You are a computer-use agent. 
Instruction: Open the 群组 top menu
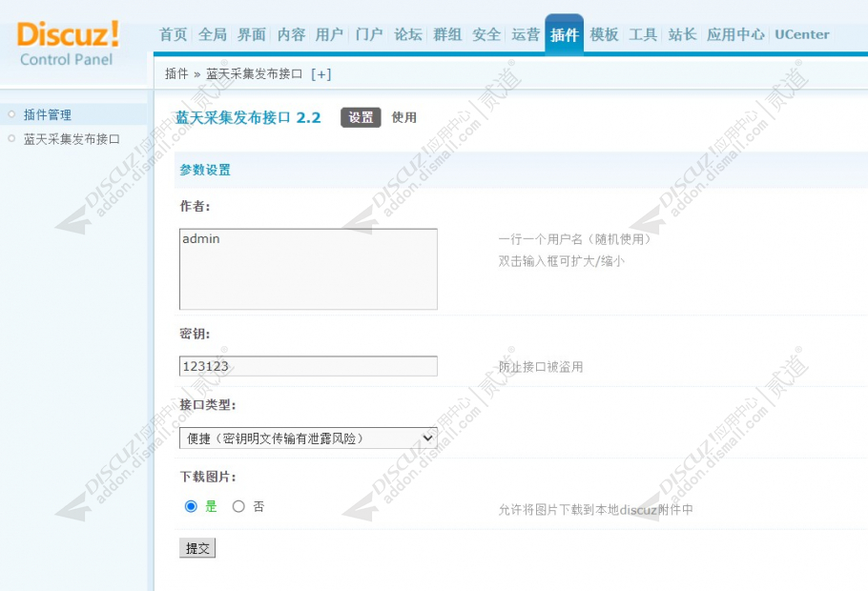pos(447,34)
